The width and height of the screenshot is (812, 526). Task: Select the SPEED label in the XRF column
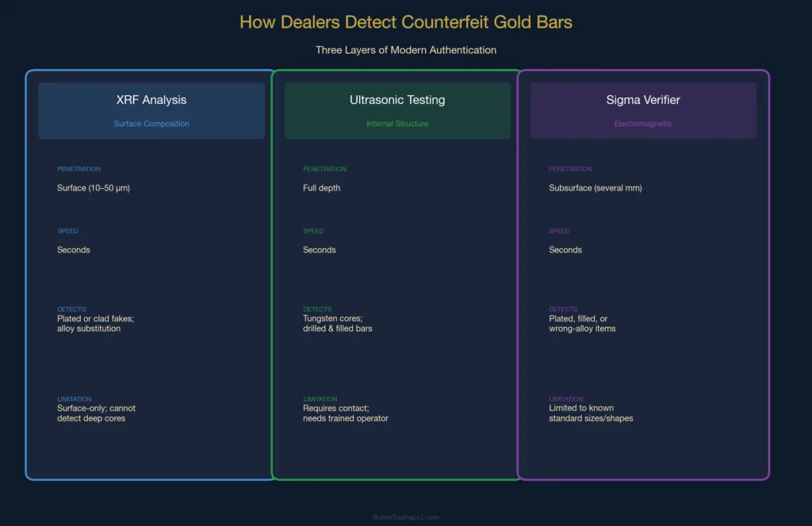point(67,231)
